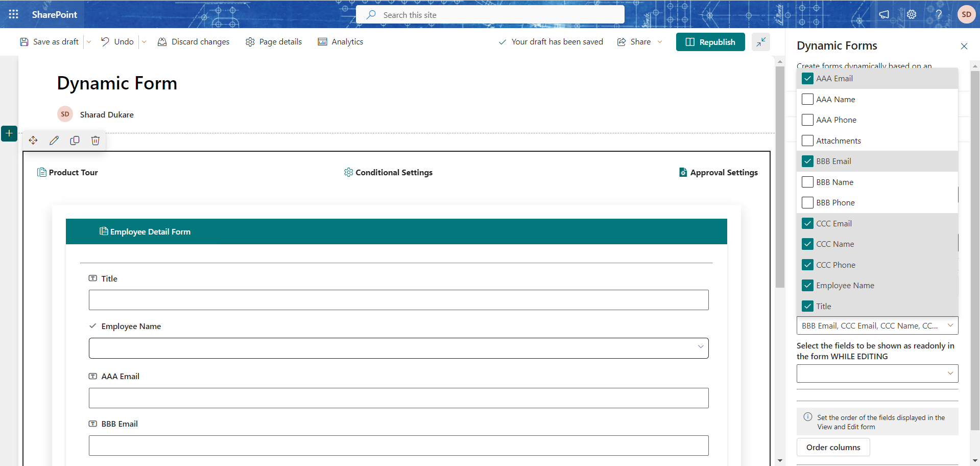Open the Employee Name dropdown in the form

(x=701, y=348)
